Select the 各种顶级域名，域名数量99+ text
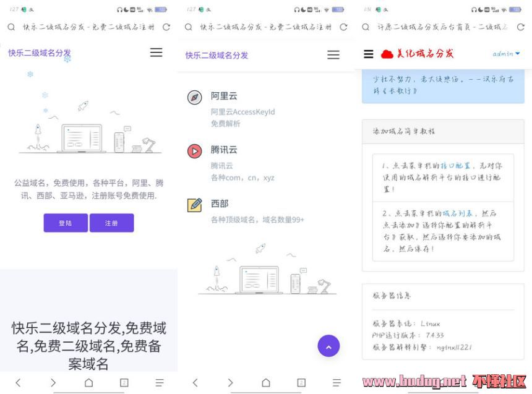532x394 pixels. (x=257, y=220)
